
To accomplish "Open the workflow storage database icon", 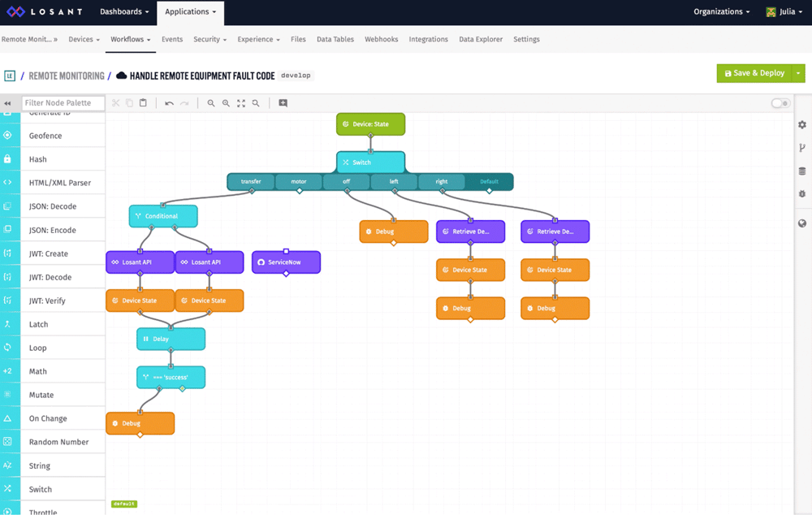I will tap(802, 170).
